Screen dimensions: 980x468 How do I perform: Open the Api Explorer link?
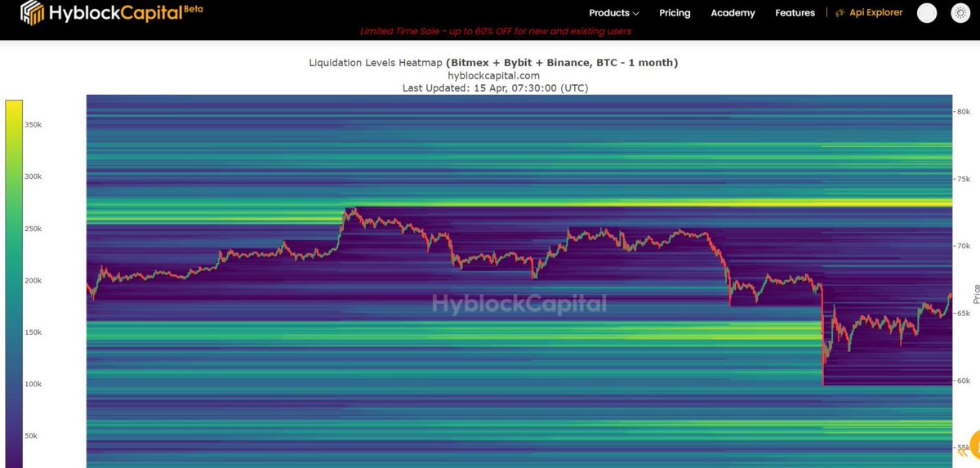(876, 13)
